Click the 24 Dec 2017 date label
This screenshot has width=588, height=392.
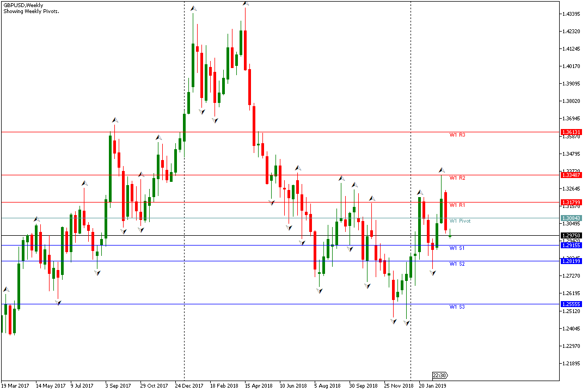[x=189, y=385]
